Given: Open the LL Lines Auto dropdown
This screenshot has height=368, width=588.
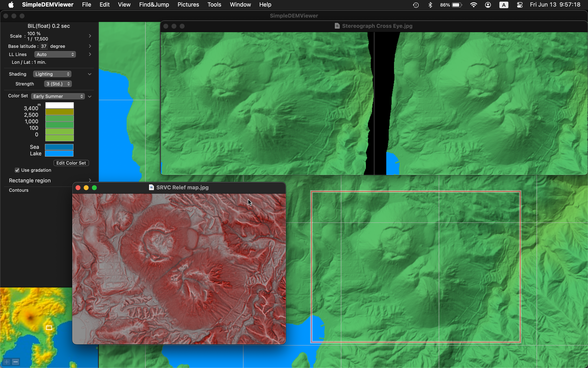Looking at the screenshot, I should [x=55, y=54].
